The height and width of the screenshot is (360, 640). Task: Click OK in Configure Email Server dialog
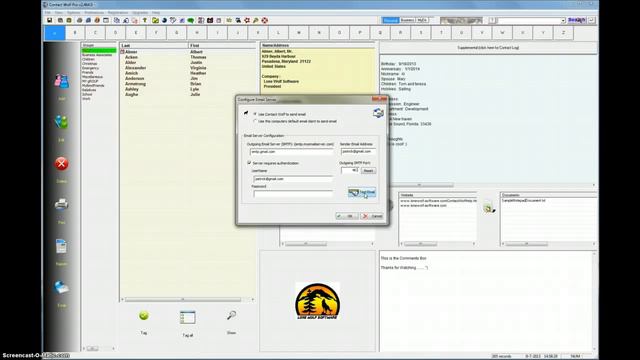[347, 216]
